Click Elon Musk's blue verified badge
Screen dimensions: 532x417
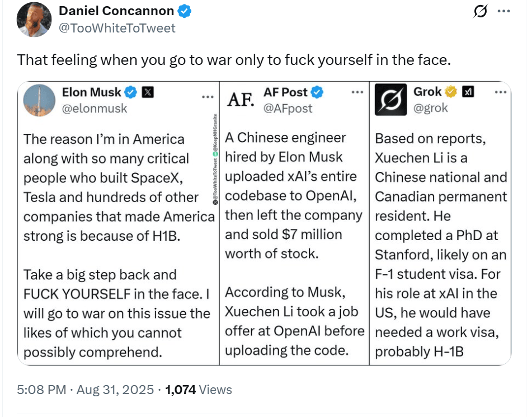coord(131,92)
